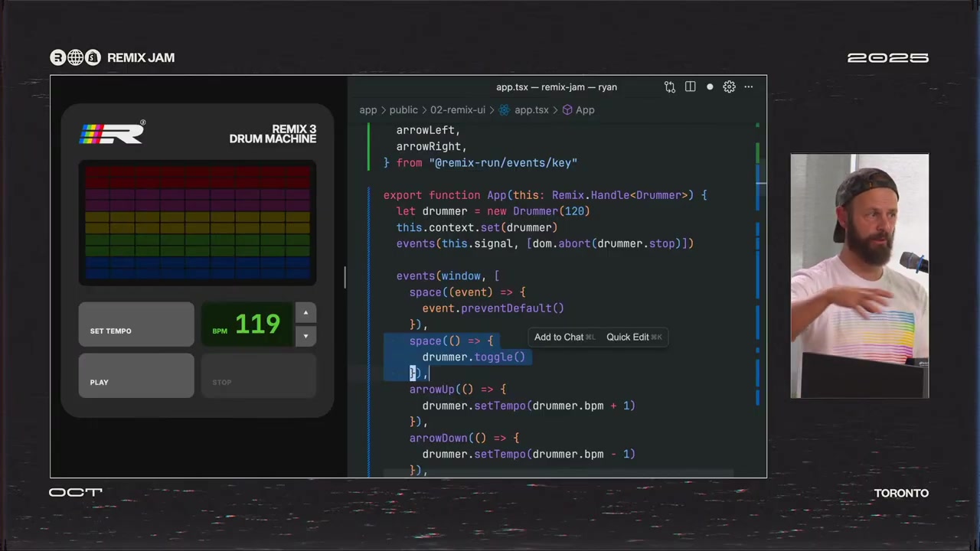Select the public breadcrumb segment
Viewport: 980px width, 551px height.
(x=403, y=110)
